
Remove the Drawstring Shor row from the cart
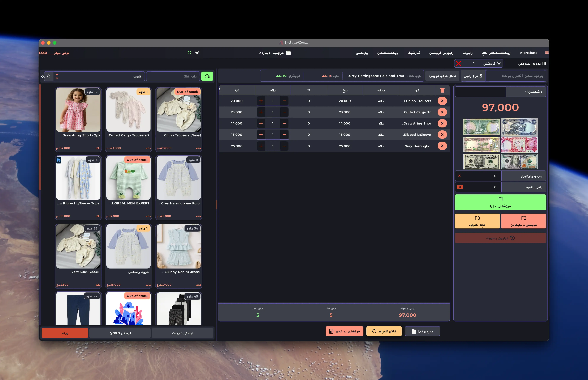pos(442,123)
